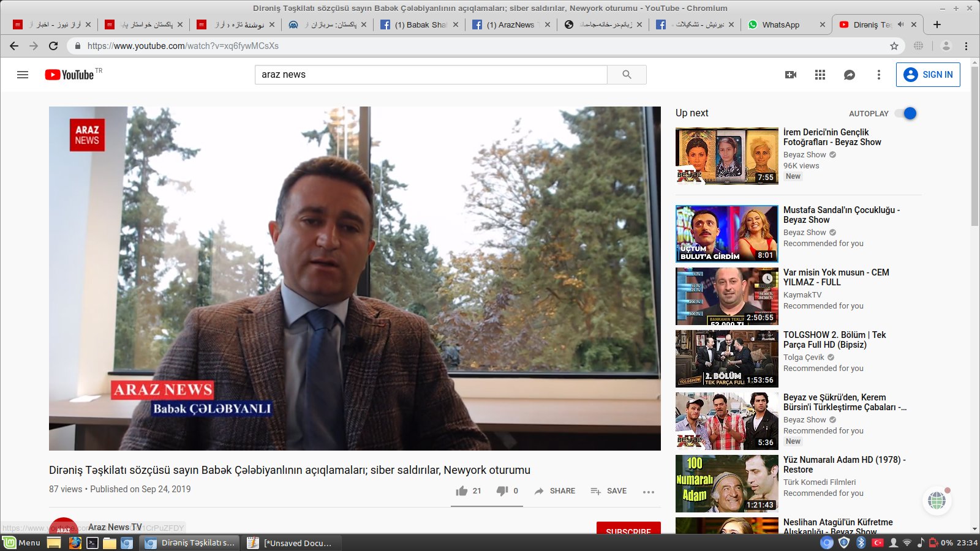980x551 pixels.
Task: Click SAVE to add to playlist
Action: pos(609,491)
